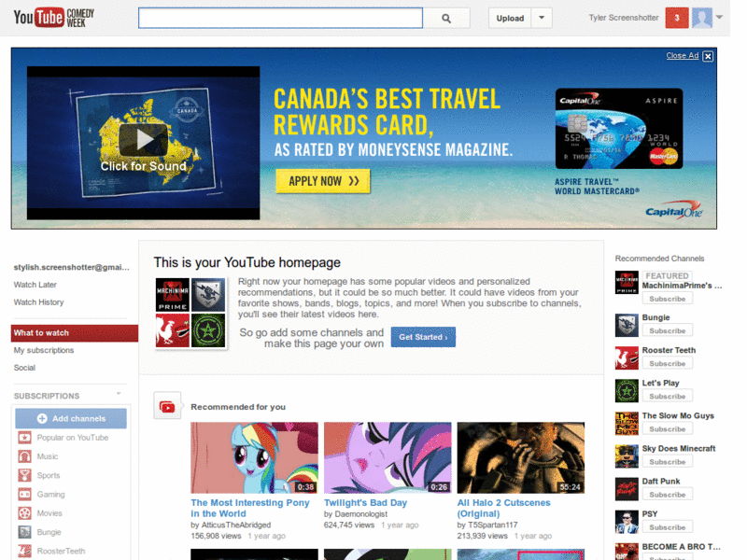Image resolution: width=747 pixels, height=560 pixels.
Task: Click Tyler Screenshotter username in header
Action: [x=623, y=18]
